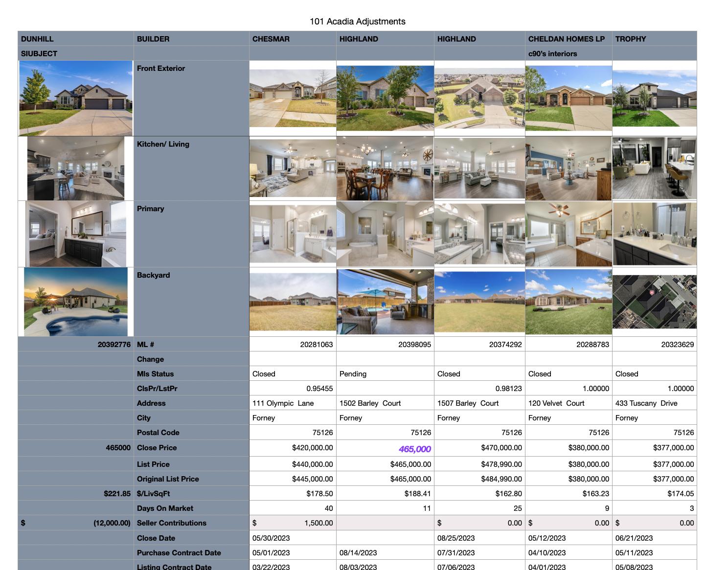Select the Trophy front exterior photo
The image size is (728, 570).
(654, 98)
